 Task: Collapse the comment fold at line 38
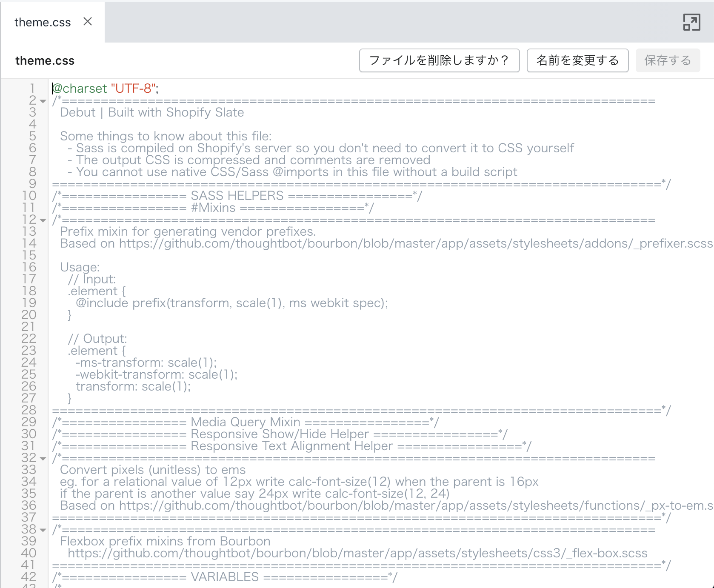[43, 530]
